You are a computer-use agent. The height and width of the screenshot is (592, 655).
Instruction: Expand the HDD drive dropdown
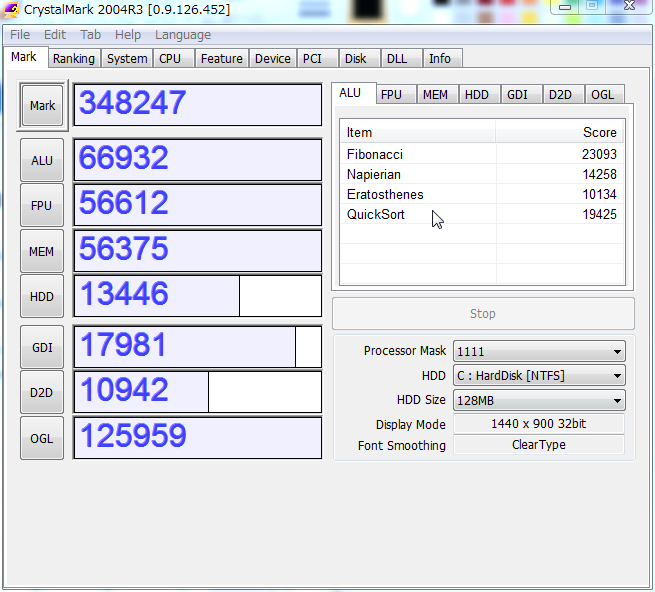tap(539, 376)
